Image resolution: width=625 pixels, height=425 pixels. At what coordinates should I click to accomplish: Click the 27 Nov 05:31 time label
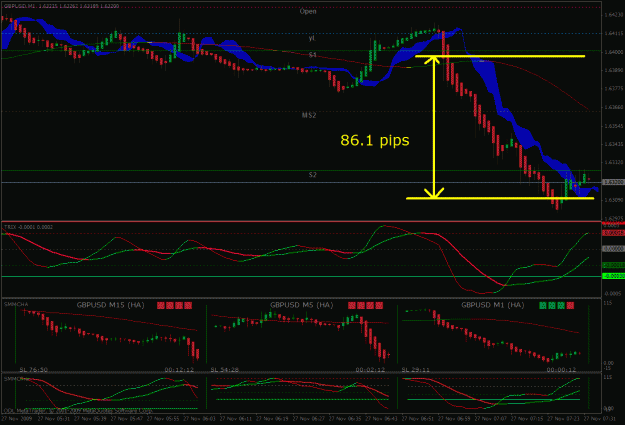54,419
